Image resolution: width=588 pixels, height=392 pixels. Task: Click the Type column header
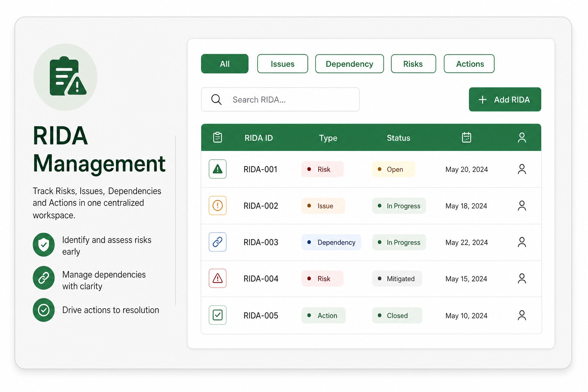tap(328, 138)
